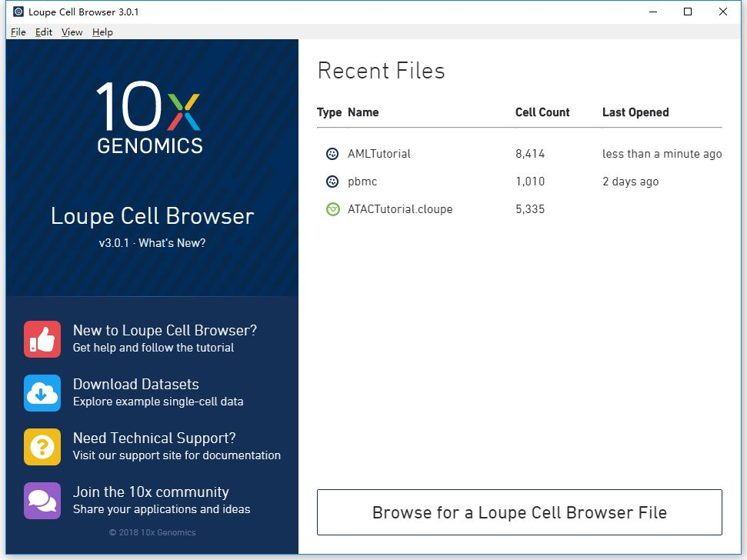747x560 pixels.
Task: Open Join the 10x community link
Action: (151, 492)
